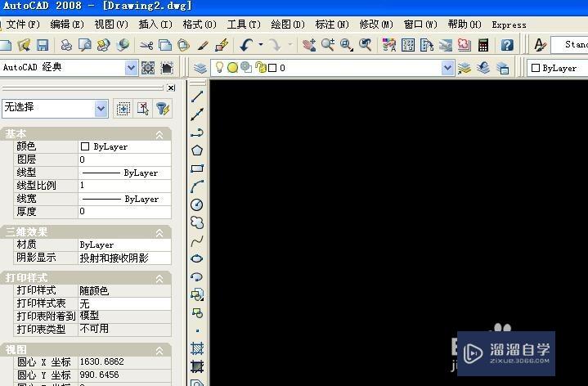Open the 编辑(E) menu
The width and height of the screenshot is (588, 386).
(x=67, y=25)
